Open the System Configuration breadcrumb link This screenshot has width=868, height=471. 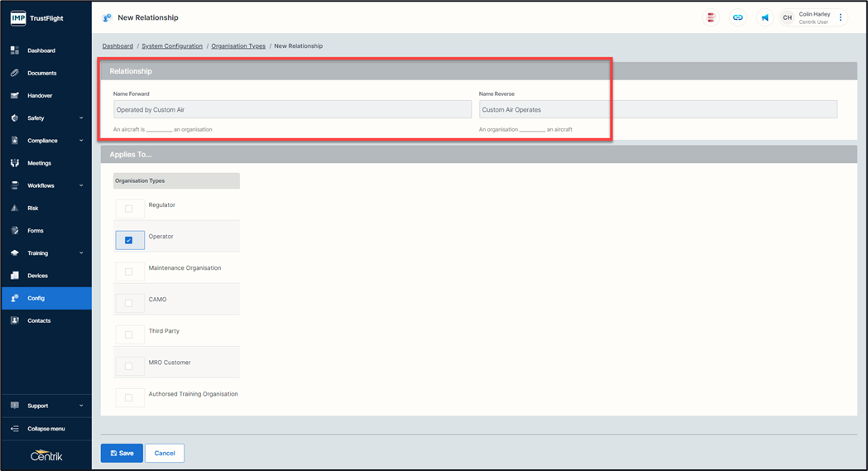click(172, 46)
